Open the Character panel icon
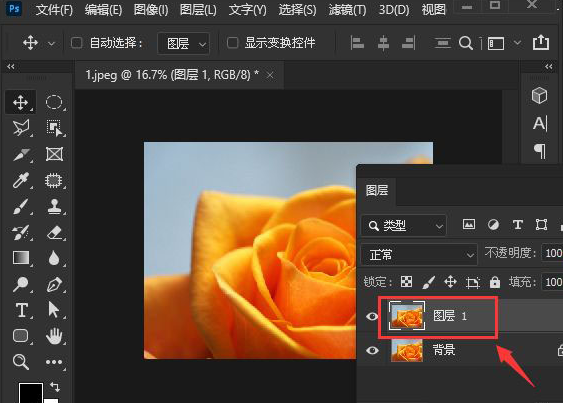Viewport: 563px width, 403px height. coord(540,124)
